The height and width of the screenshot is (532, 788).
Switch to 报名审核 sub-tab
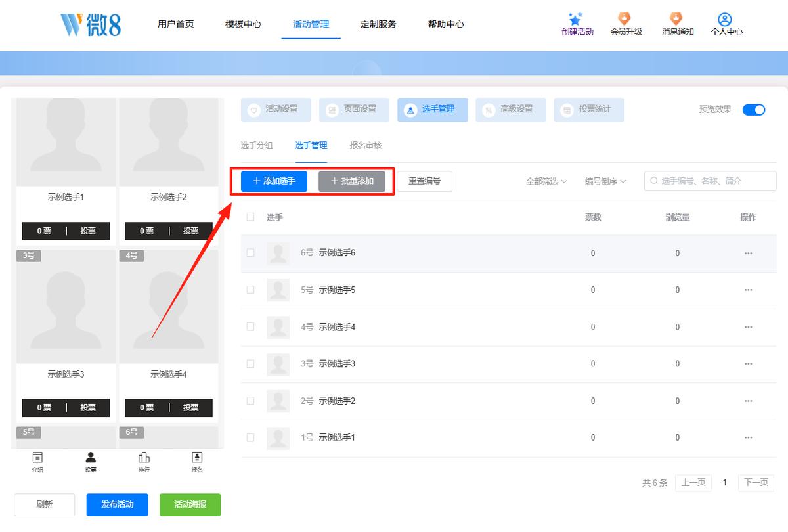tap(366, 145)
